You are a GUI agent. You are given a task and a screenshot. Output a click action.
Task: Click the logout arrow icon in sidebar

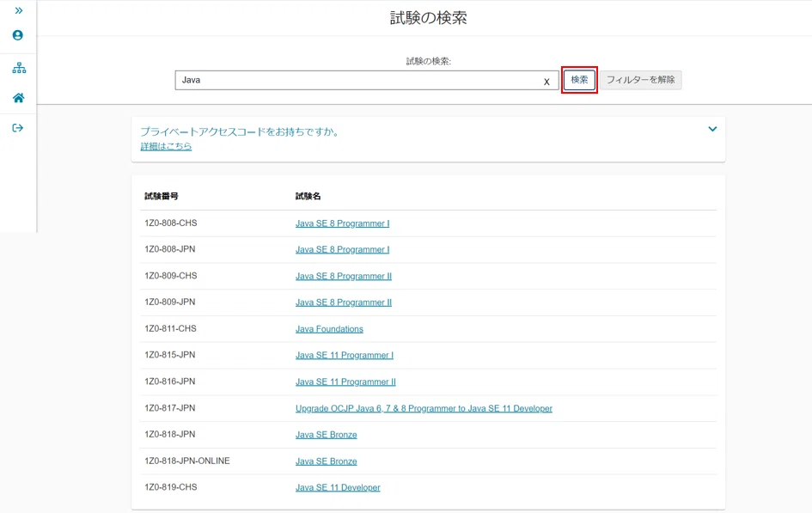[18, 128]
